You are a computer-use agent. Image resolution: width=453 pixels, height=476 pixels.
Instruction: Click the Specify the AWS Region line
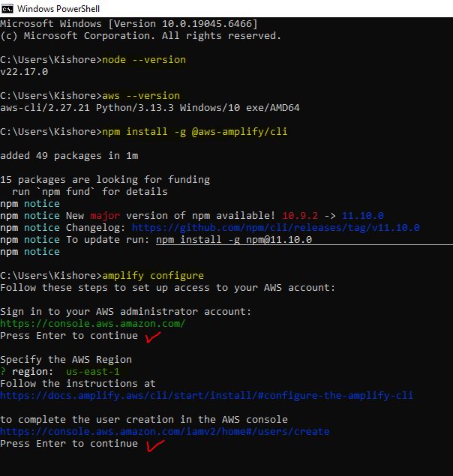click(x=66, y=359)
